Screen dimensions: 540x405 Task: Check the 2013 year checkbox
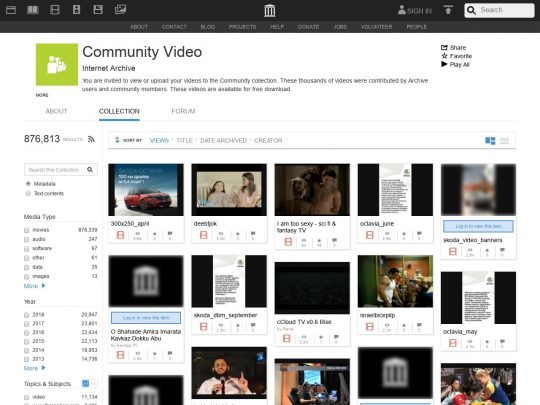(x=27, y=359)
